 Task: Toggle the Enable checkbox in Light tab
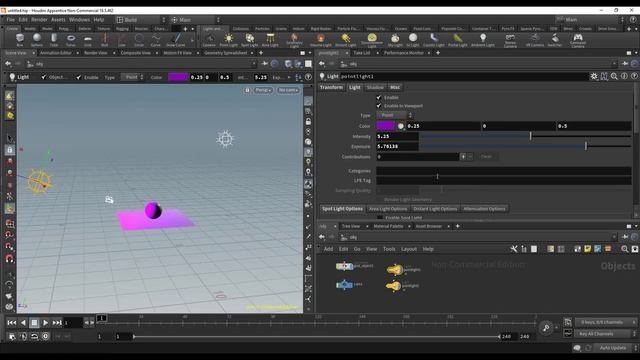(379, 97)
